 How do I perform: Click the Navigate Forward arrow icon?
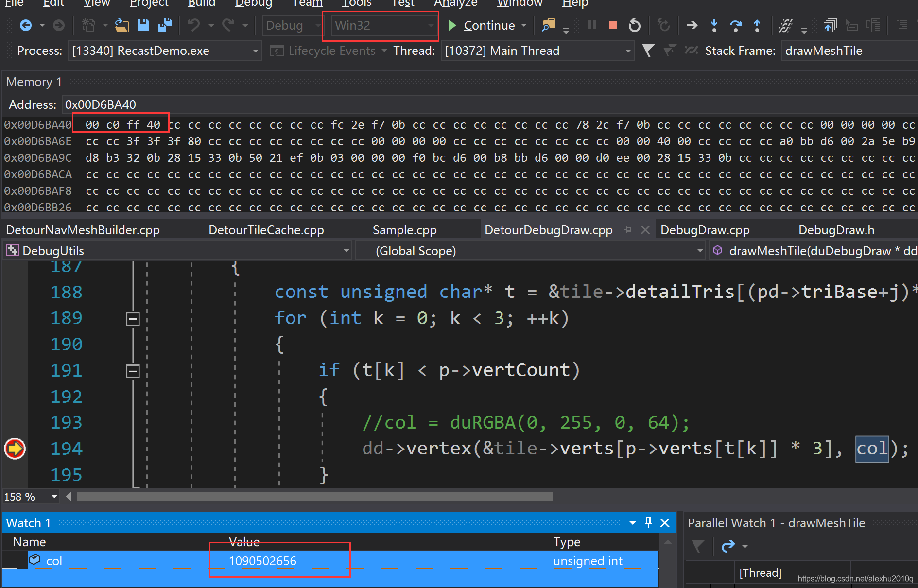pos(58,25)
